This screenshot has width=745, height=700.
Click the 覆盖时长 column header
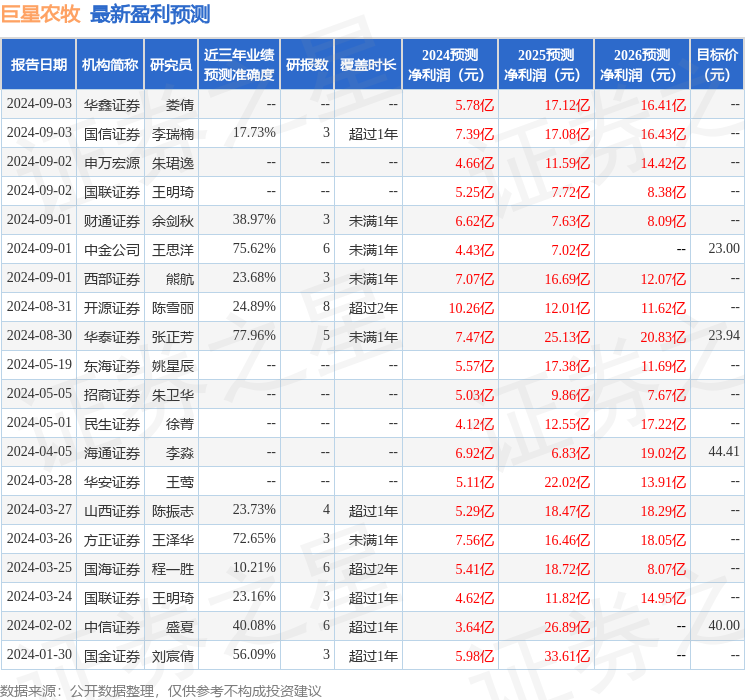(368, 65)
